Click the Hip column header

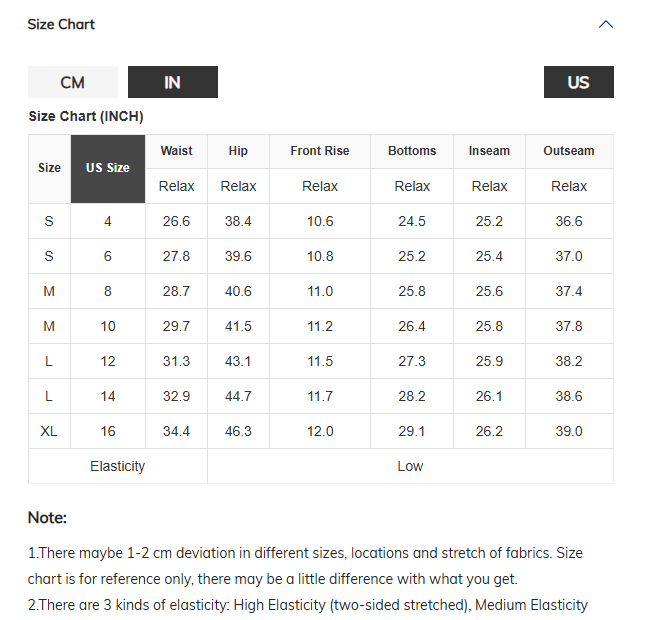(x=238, y=151)
